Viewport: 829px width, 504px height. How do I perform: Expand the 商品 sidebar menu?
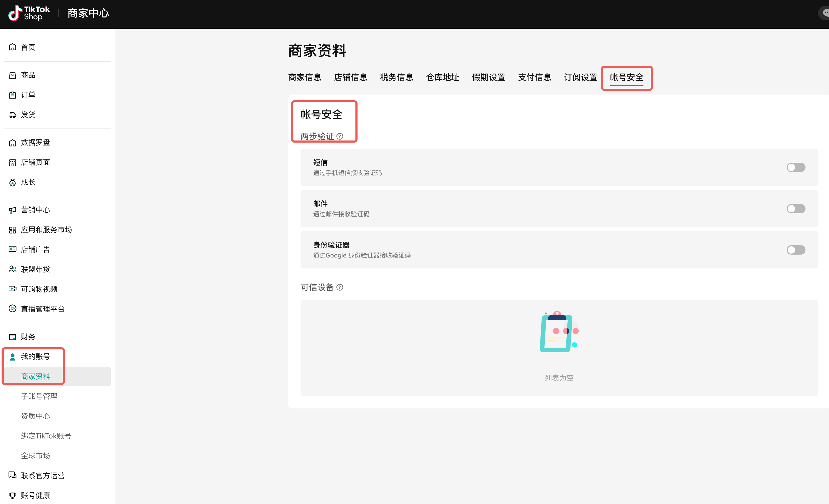[28, 75]
